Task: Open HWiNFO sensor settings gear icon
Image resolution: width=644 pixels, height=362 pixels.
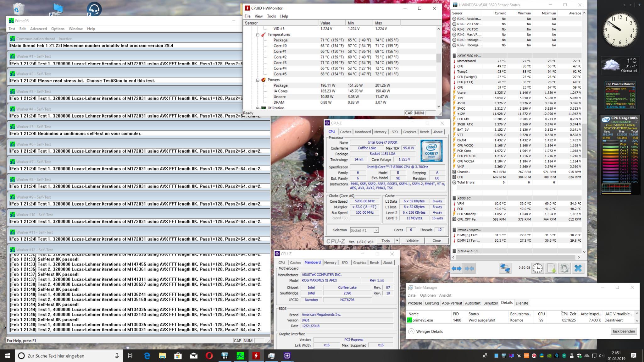Action: [x=564, y=268]
